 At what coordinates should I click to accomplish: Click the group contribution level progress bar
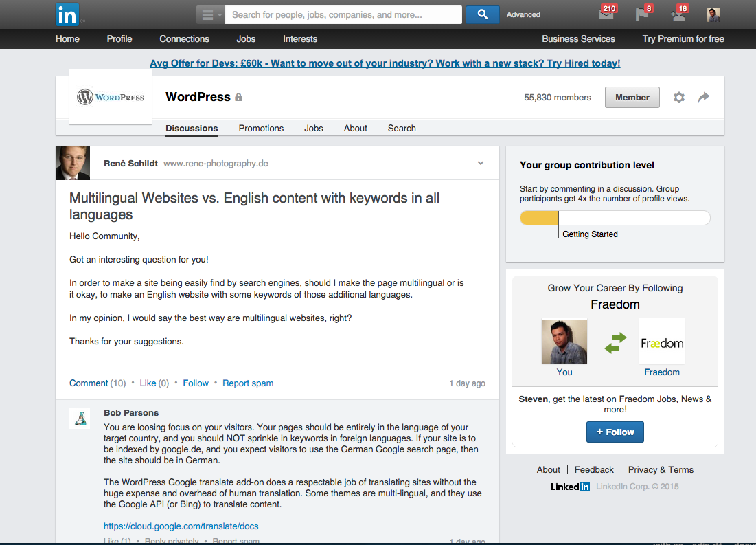click(615, 218)
